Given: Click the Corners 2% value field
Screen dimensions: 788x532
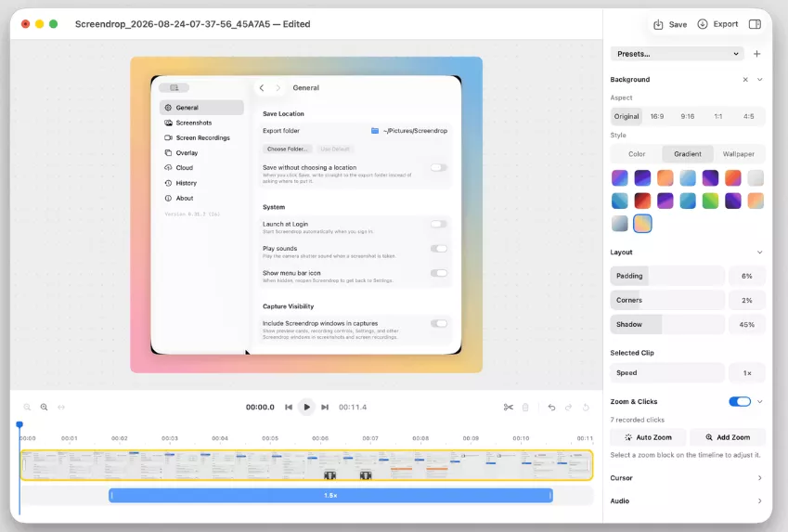Looking at the screenshot, I should (747, 300).
